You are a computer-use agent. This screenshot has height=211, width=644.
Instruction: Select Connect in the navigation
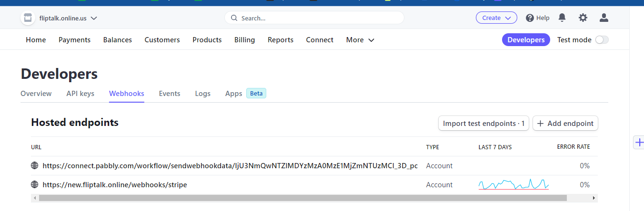coord(320,40)
